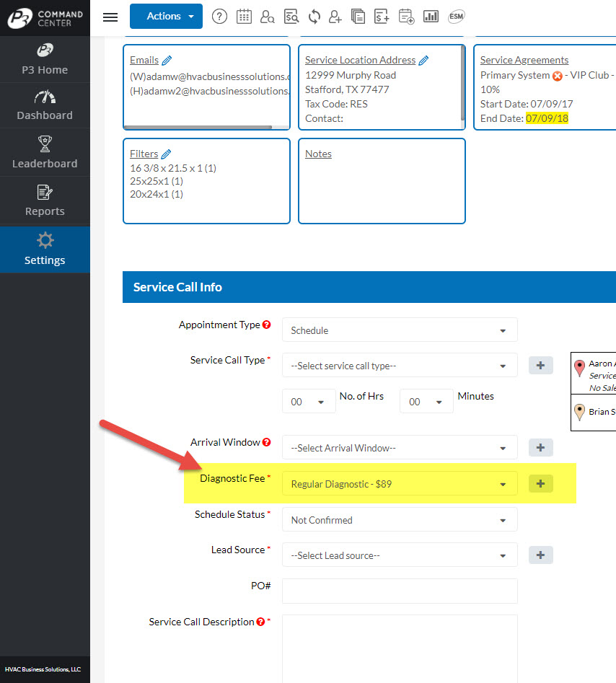Edit Emails using the pencil icon
Viewport: 616px width, 683px height.
167,61
